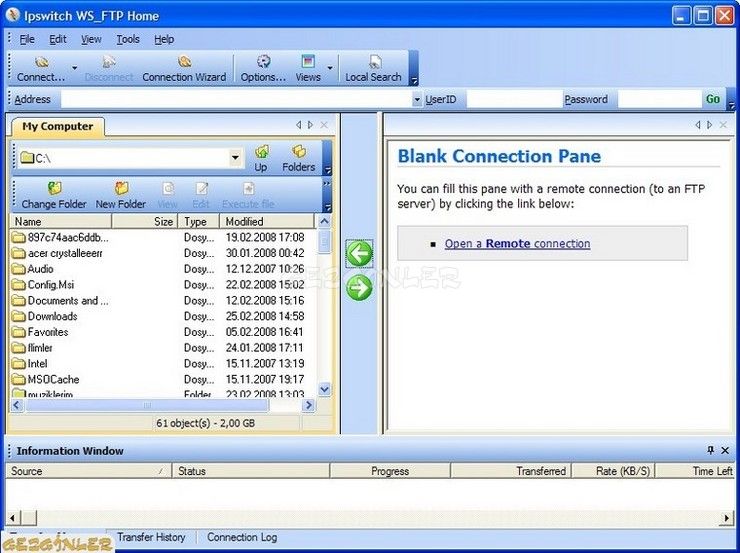This screenshot has width=740, height=553.
Task: Click file list scroll down arrow
Action: point(324,390)
